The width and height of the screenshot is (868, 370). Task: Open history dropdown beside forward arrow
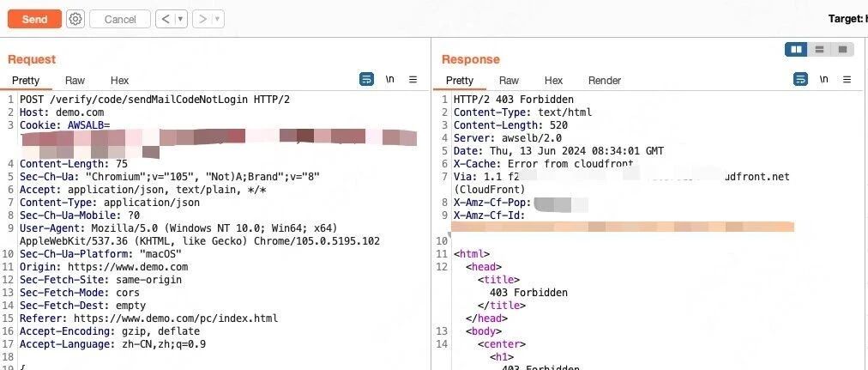(218, 19)
